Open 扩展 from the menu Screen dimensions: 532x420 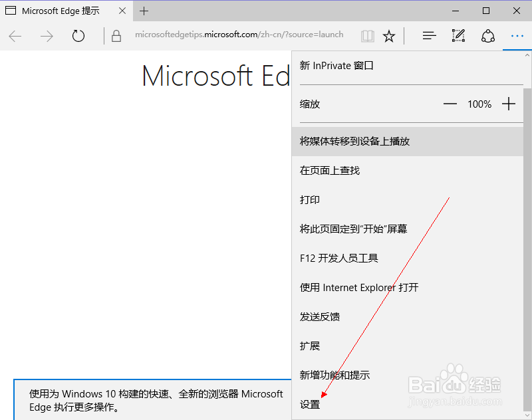[x=408, y=346]
